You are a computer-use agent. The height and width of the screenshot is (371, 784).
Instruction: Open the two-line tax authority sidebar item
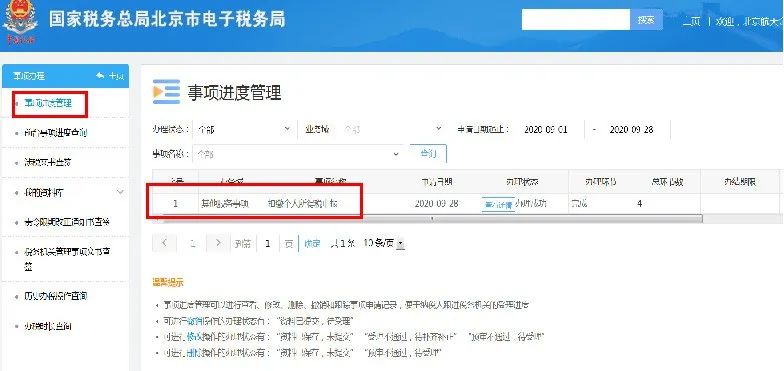pos(68,258)
